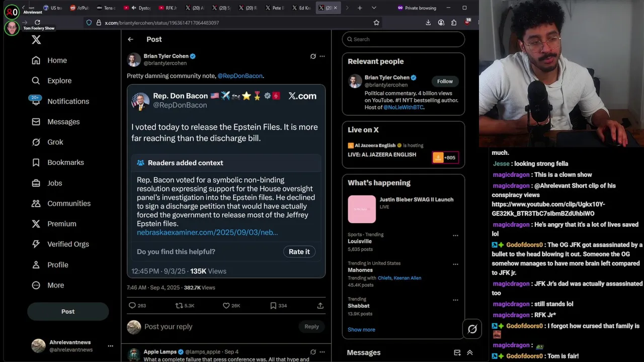Expand the Messages drawer
The image size is (644, 362).
469,353
